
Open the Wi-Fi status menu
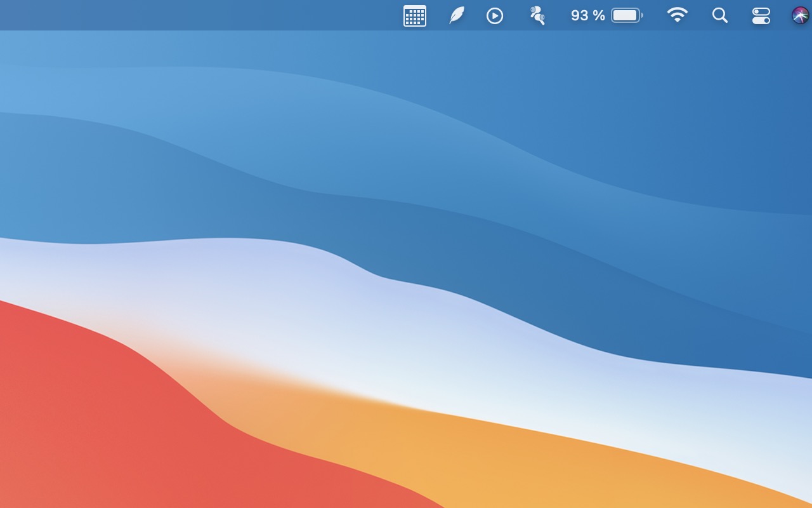677,16
